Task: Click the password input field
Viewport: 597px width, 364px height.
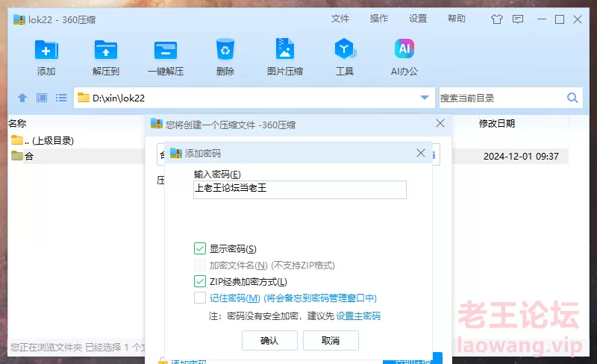Action: [x=300, y=189]
